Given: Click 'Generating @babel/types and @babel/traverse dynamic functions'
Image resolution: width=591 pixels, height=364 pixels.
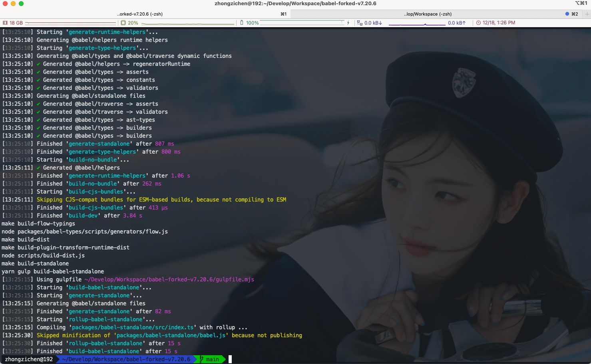Looking at the screenshot, I should coord(134,56).
